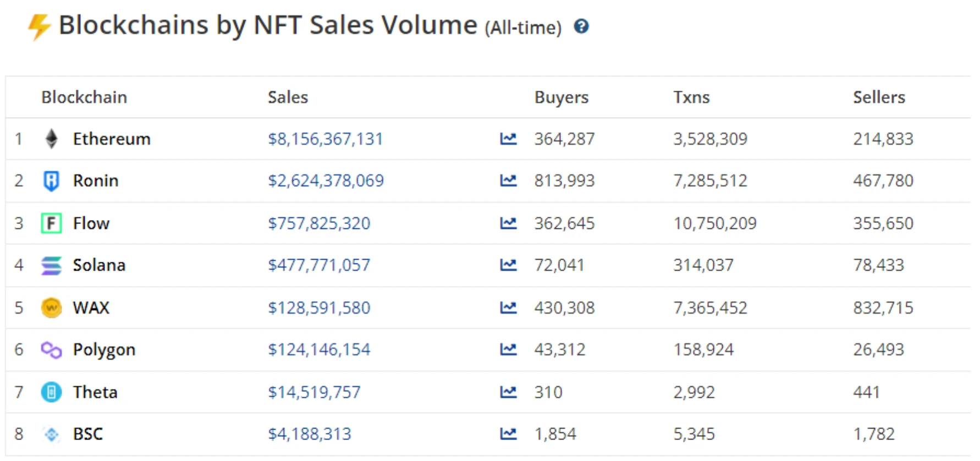
Task: Click WAX txns value 7,365,452
Action: 710,308
